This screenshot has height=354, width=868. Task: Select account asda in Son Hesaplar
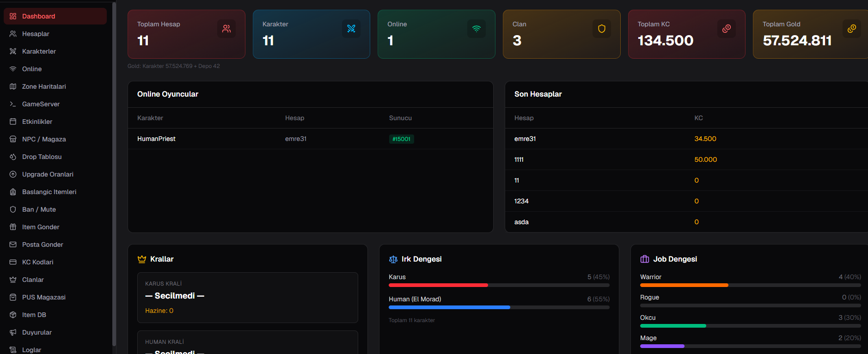tap(521, 222)
